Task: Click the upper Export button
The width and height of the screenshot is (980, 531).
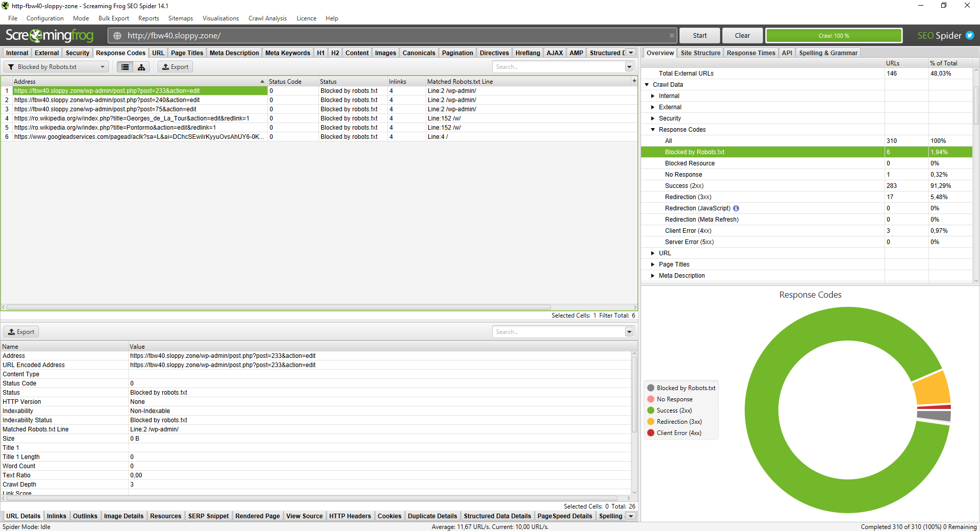Action: click(175, 67)
